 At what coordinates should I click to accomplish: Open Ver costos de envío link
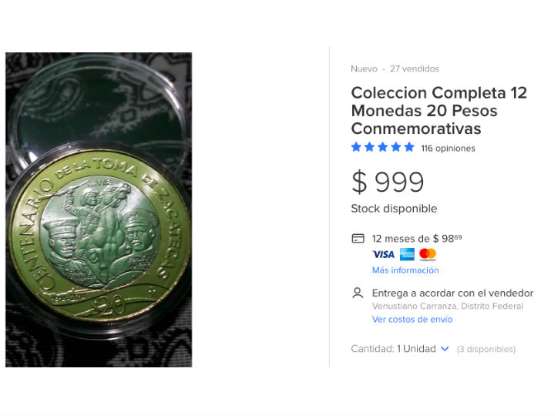[x=412, y=319]
